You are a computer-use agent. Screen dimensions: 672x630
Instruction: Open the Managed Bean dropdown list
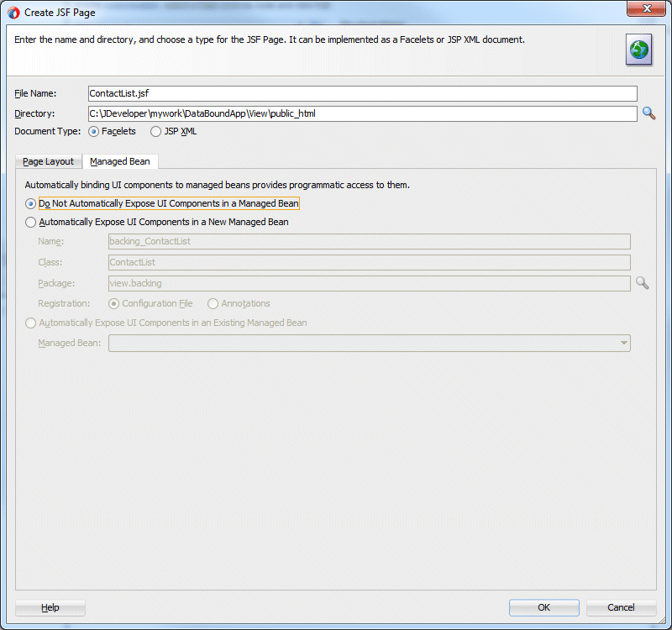coord(370,343)
